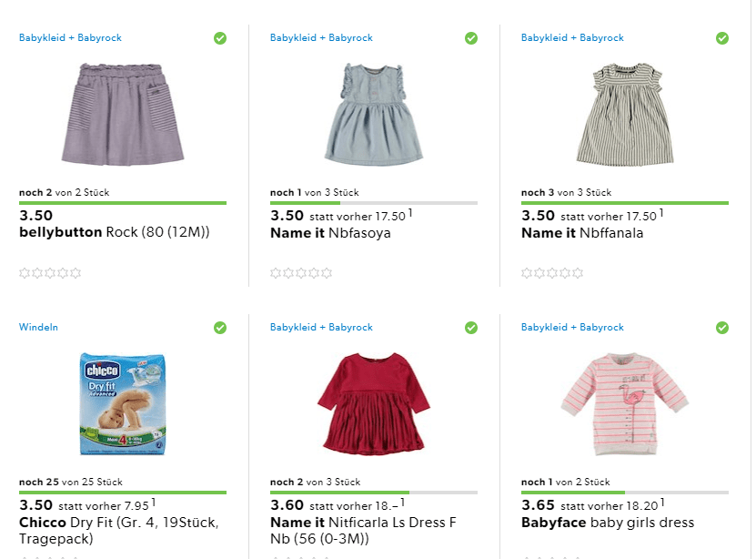The image size is (756, 559).
Task: Click pink striped flamingo dress image
Action: click(x=624, y=403)
